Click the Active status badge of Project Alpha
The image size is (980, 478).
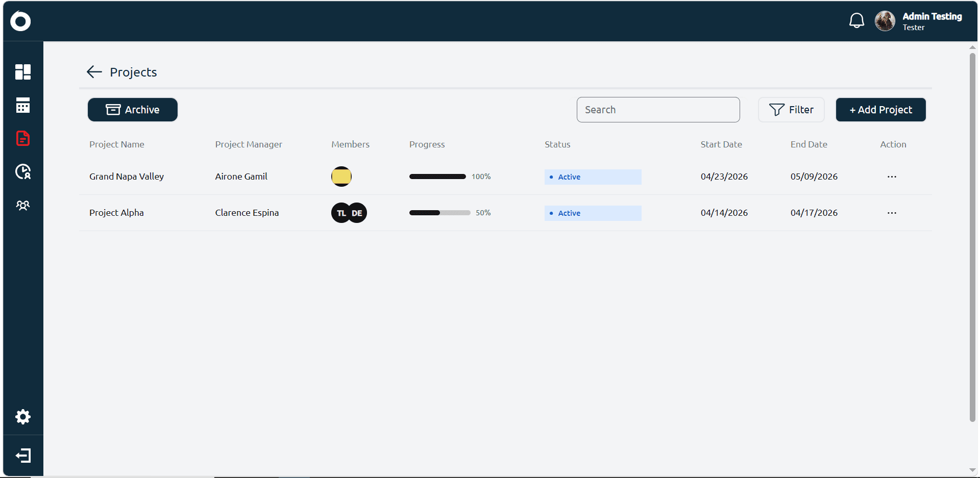[x=593, y=213]
